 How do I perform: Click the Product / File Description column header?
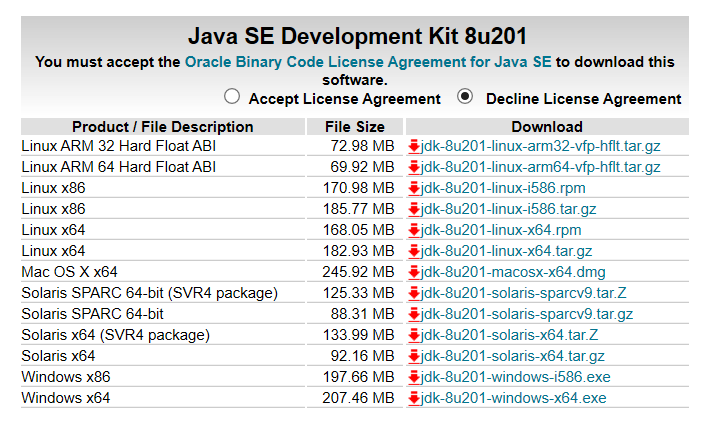coord(163,127)
